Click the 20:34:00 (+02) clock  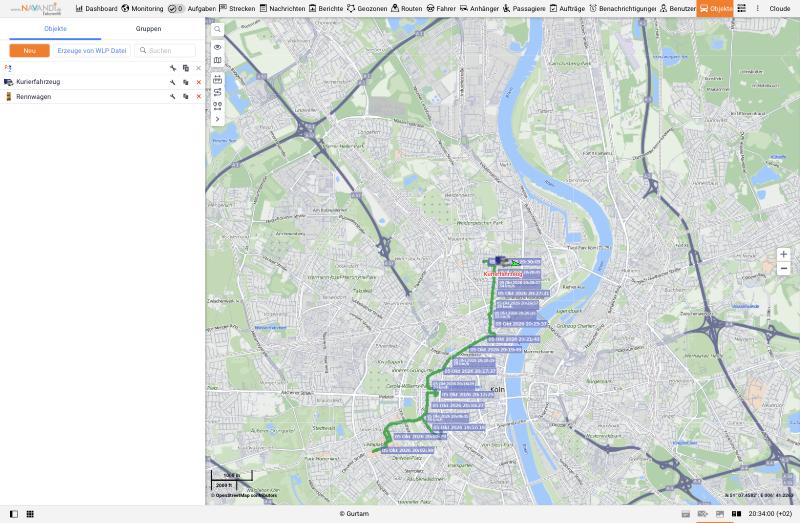[x=770, y=514]
